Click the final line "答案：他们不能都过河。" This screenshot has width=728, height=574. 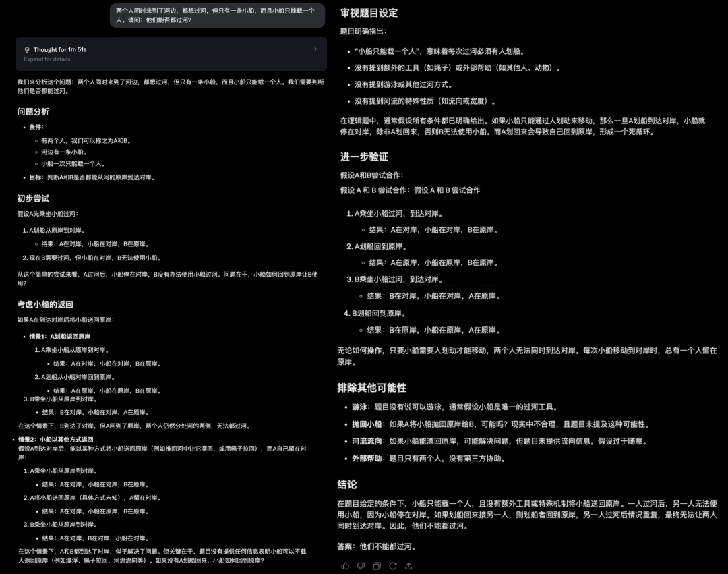tap(377, 546)
